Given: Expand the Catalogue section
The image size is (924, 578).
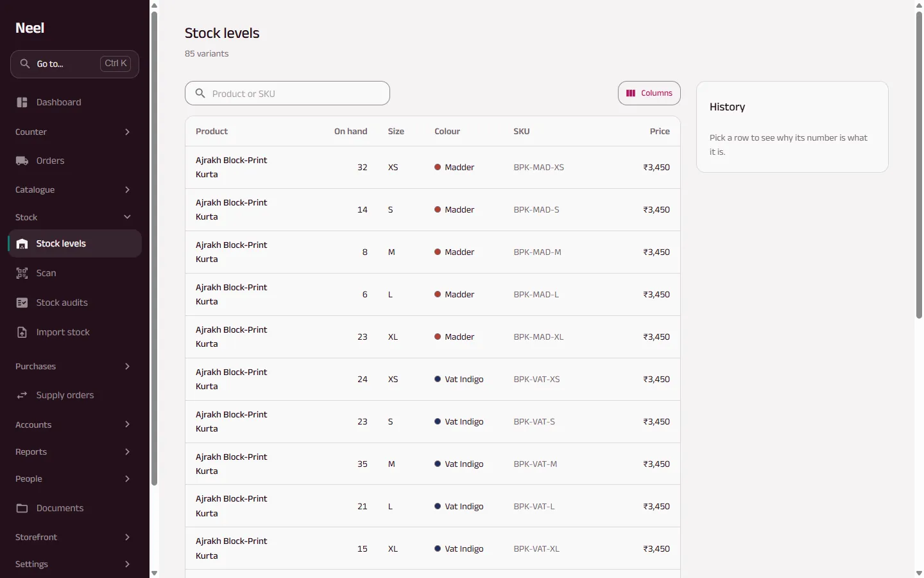Looking at the screenshot, I should coord(74,189).
